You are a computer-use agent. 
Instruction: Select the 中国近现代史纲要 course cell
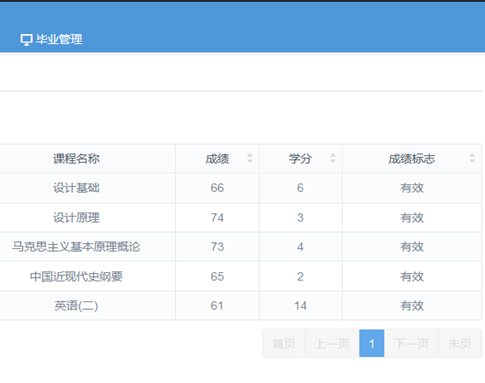pyautogui.click(x=76, y=276)
